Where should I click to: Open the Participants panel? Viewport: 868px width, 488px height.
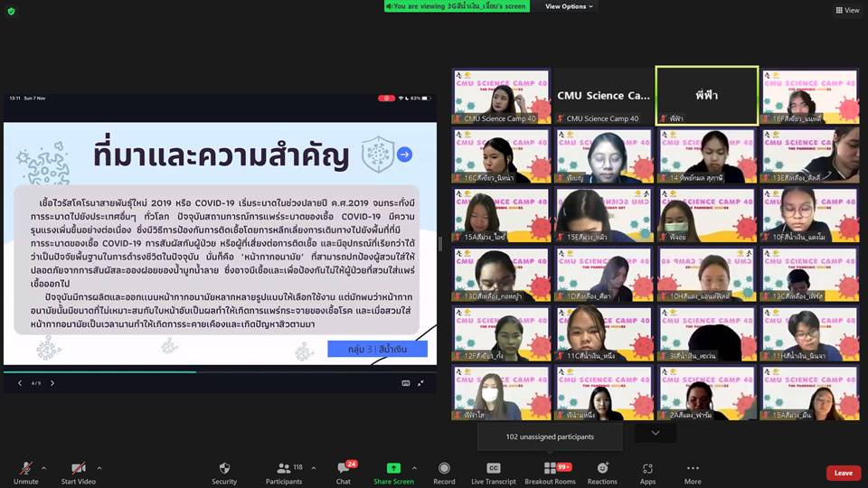point(284,469)
